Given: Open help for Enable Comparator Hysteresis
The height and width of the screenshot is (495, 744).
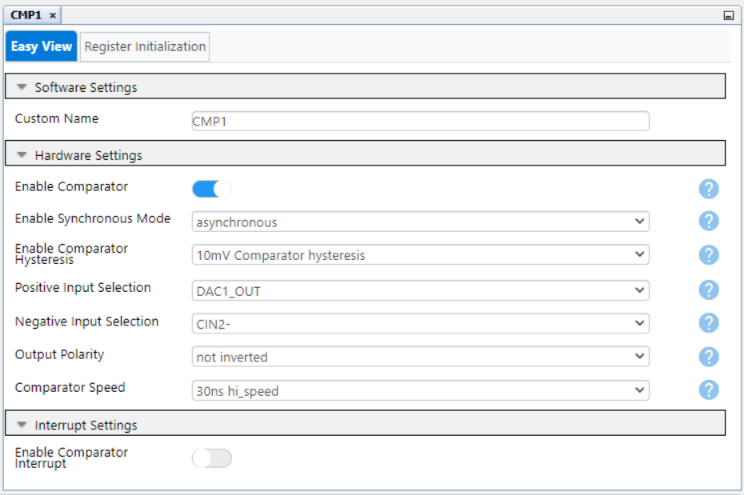Looking at the screenshot, I should 708,255.
